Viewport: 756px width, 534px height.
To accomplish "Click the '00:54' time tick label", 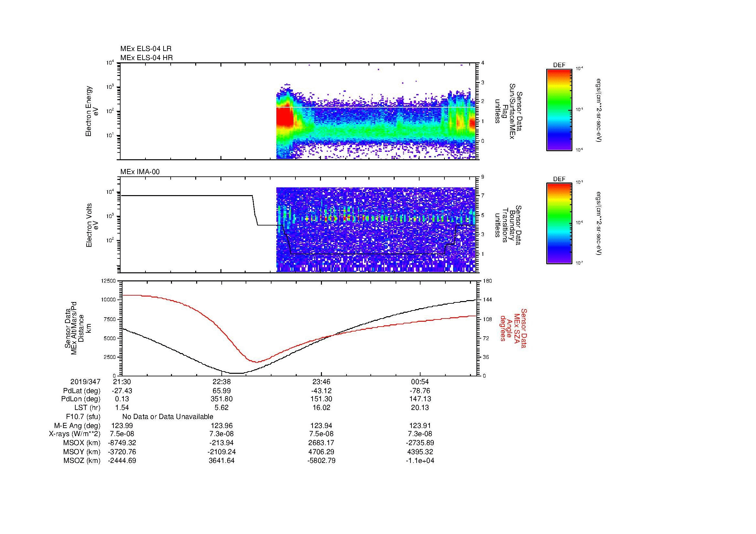I will tap(420, 382).
